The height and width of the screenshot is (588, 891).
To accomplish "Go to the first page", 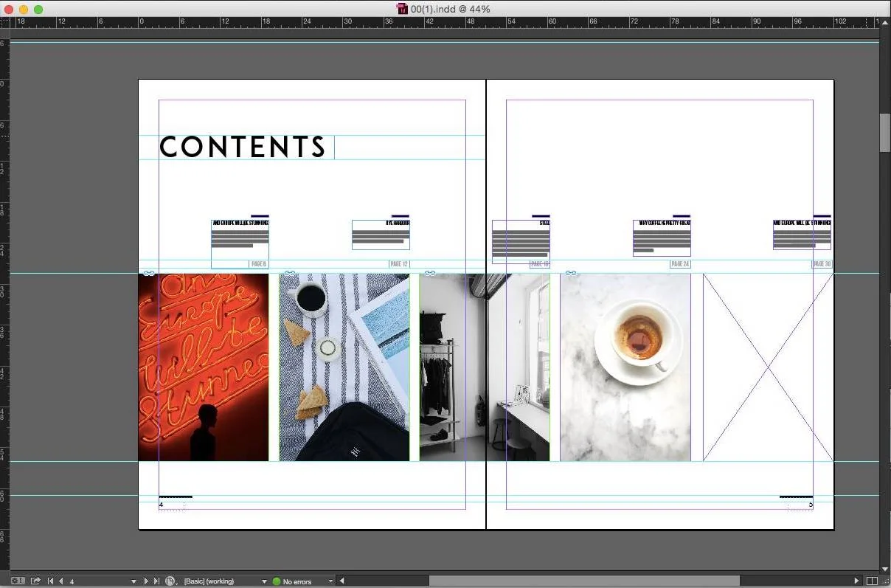I will pyautogui.click(x=51, y=581).
